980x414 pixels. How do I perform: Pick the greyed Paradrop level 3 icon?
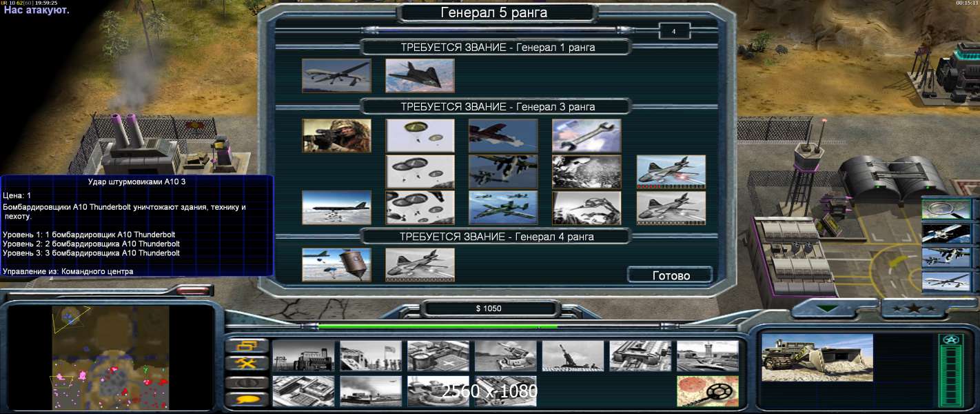[420, 208]
